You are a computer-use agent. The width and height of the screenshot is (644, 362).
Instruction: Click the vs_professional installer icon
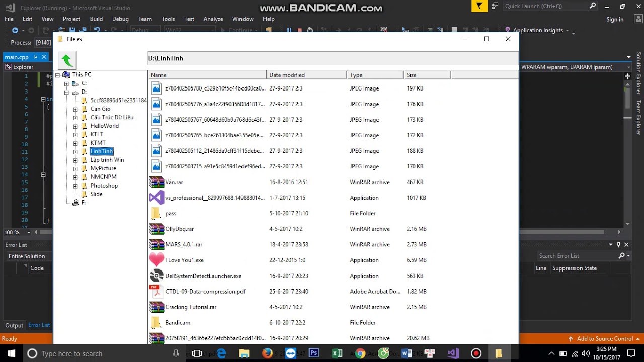156,198
